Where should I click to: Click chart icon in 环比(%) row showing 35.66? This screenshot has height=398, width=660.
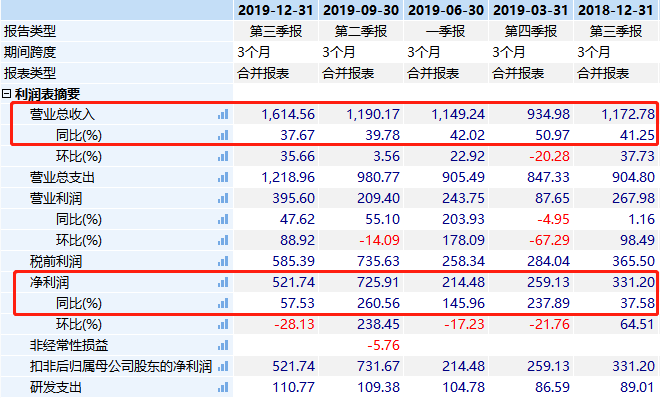(223, 157)
